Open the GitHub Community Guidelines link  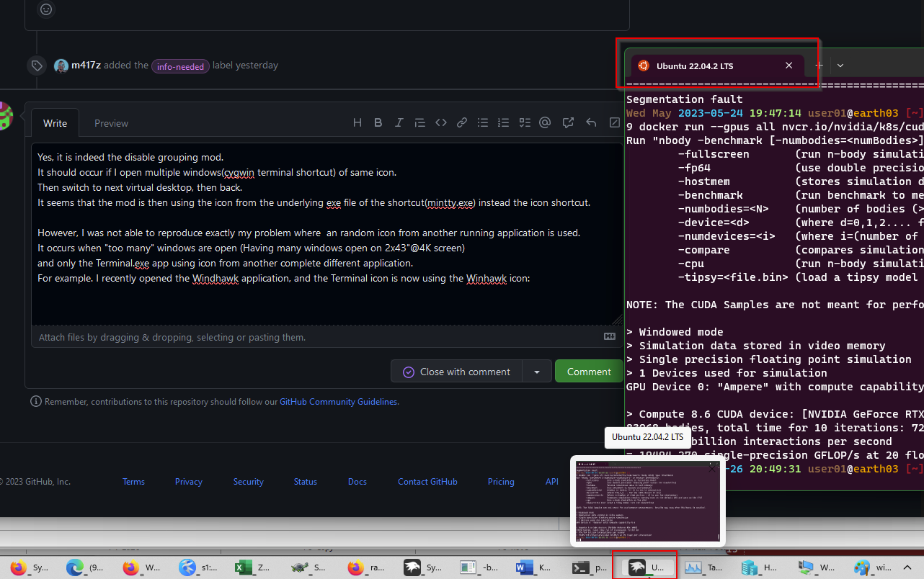(x=338, y=401)
